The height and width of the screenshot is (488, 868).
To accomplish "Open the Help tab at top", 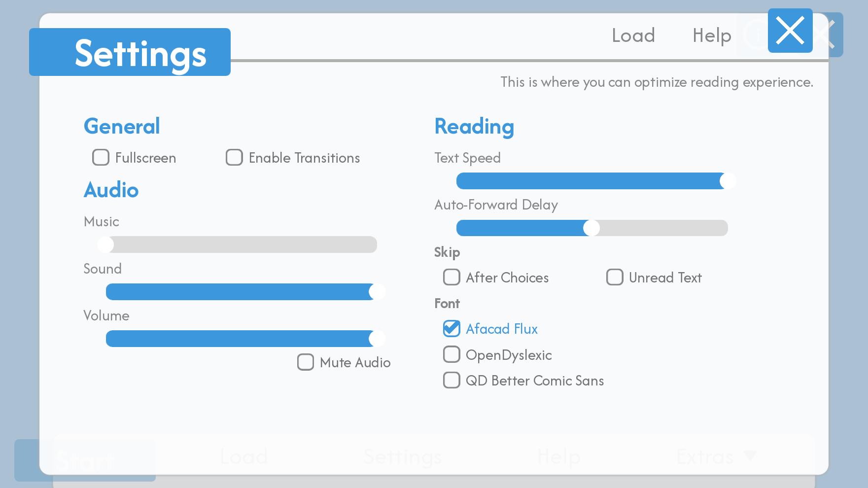I will [712, 35].
